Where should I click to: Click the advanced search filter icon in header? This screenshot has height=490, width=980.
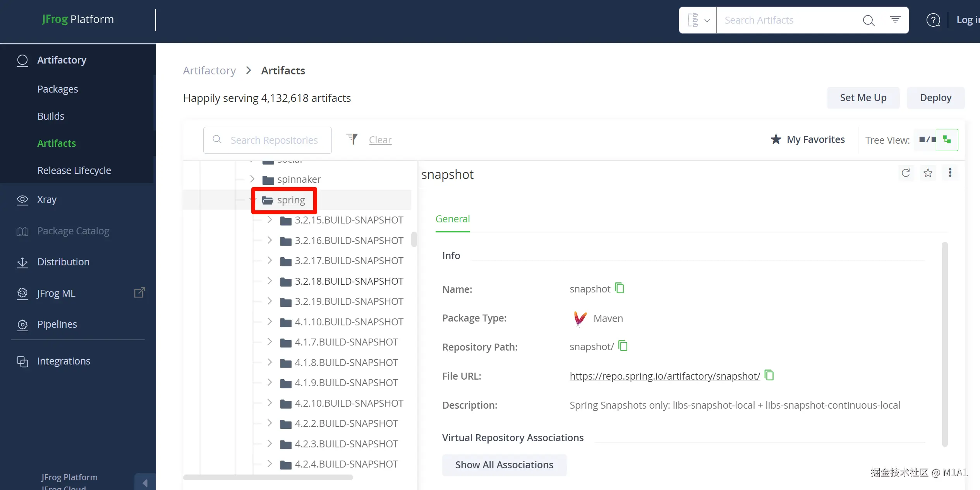[x=895, y=20]
